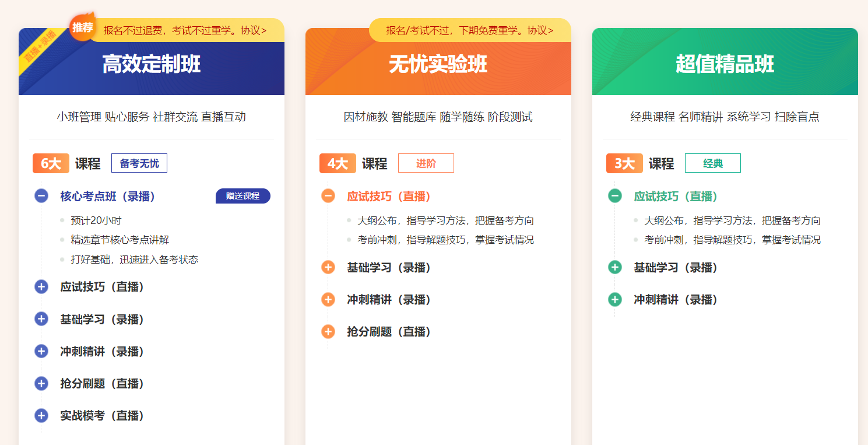868x445 pixels.
Task: Expand the 实战模考（直播）course item
Action: [40, 415]
